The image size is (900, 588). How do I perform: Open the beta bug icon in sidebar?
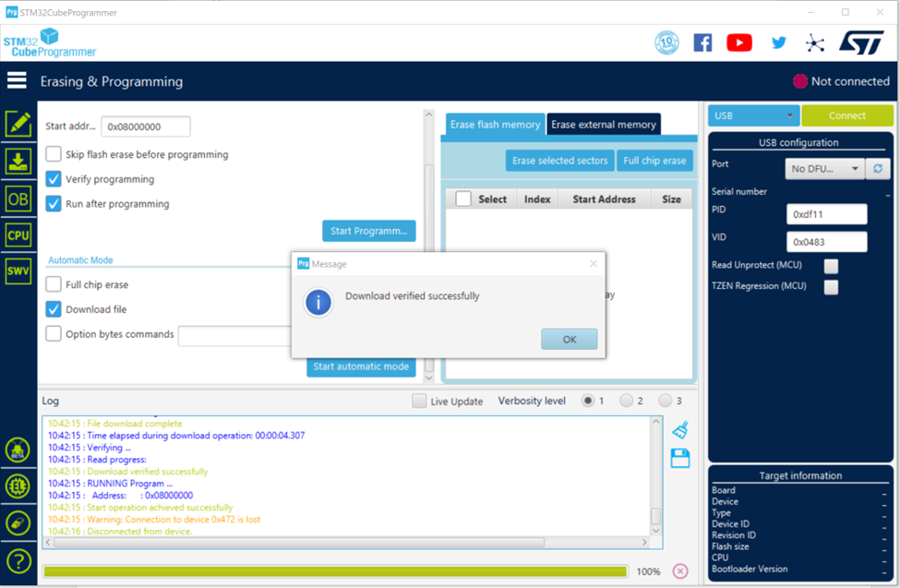(18, 450)
